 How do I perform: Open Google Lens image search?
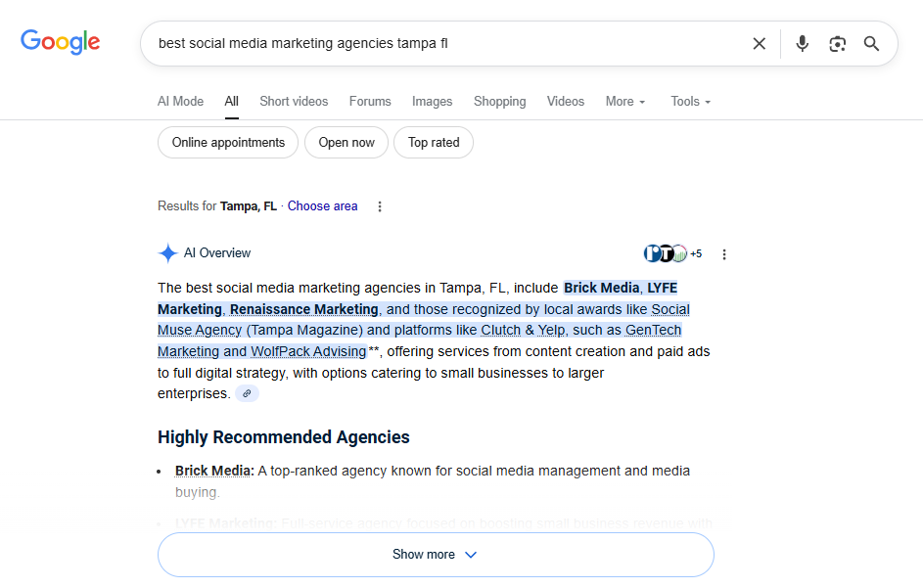(x=837, y=43)
